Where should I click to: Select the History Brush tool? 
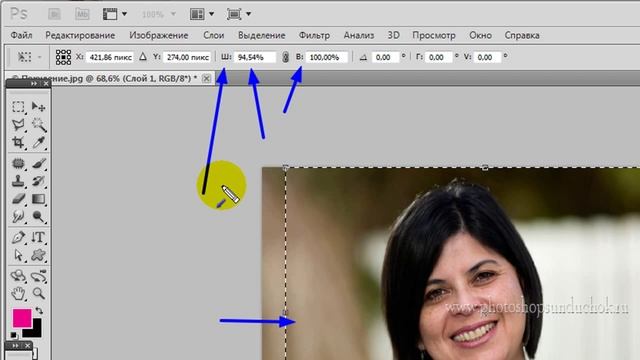(38, 181)
